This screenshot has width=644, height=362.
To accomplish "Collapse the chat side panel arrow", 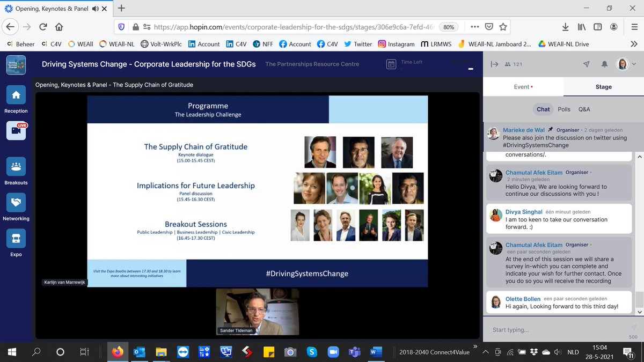I will tap(495, 64).
